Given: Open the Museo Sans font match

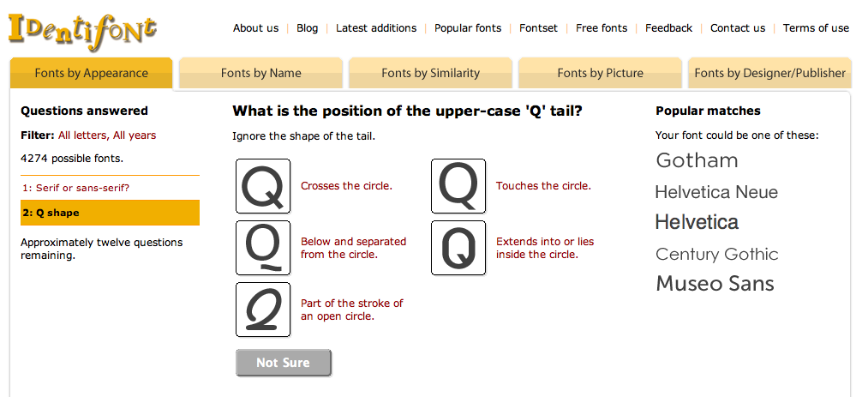Looking at the screenshot, I should 715,284.
